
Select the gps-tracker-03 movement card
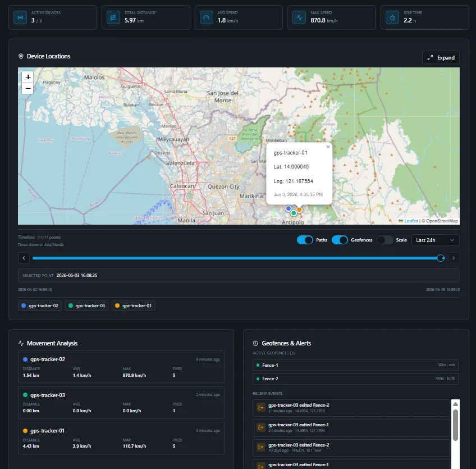tap(121, 403)
